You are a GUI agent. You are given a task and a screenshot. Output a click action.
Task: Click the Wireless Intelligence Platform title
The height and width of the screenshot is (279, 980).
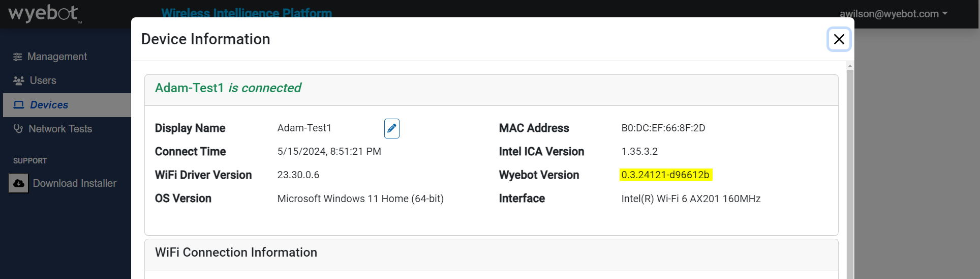point(247,12)
